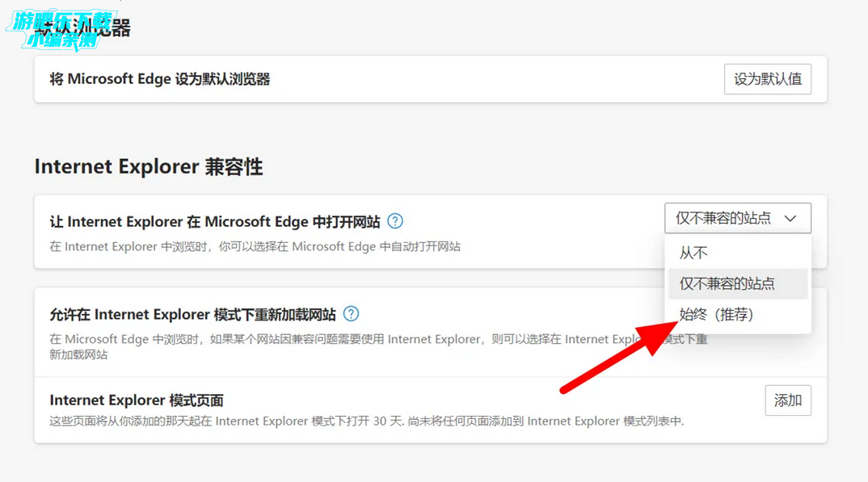
Task: Click the Internet Explorer 兼容性 heading
Action: point(149,166)
